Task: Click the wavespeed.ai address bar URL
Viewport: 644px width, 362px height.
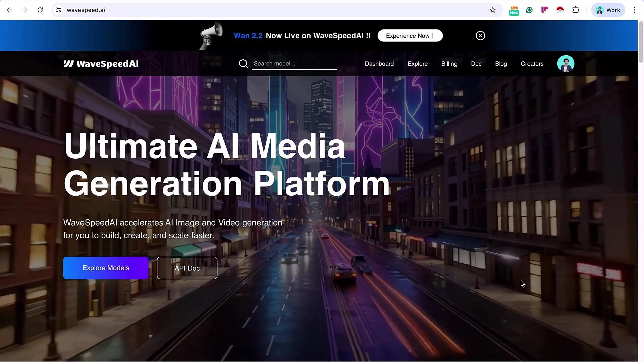Action: (x=86, y=10)
